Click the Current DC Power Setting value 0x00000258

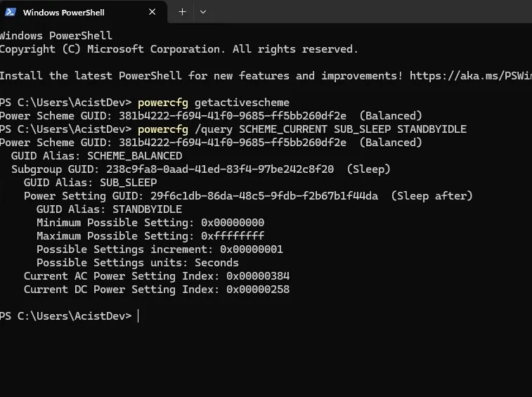click(258, 289)
